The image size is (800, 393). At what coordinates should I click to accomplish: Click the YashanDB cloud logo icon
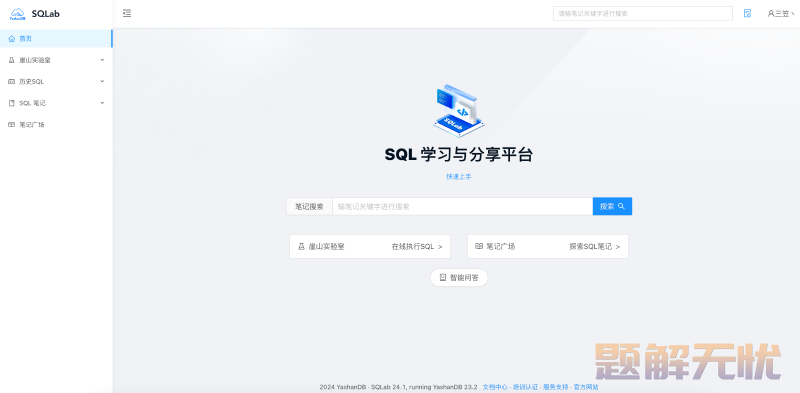click(17, 14)
